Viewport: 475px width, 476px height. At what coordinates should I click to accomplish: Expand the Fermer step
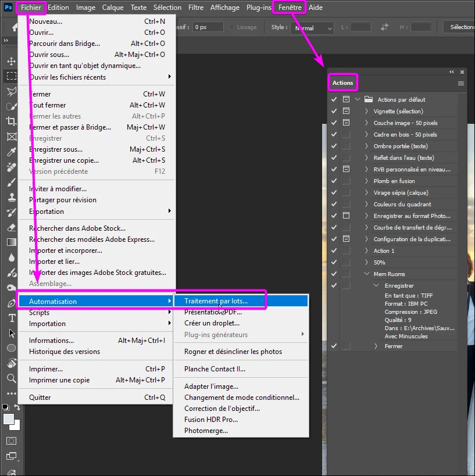tap(376, 346)
